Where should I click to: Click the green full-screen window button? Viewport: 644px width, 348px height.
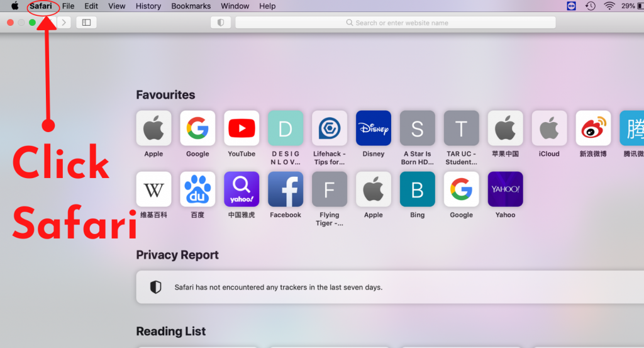tap(32, 23)
